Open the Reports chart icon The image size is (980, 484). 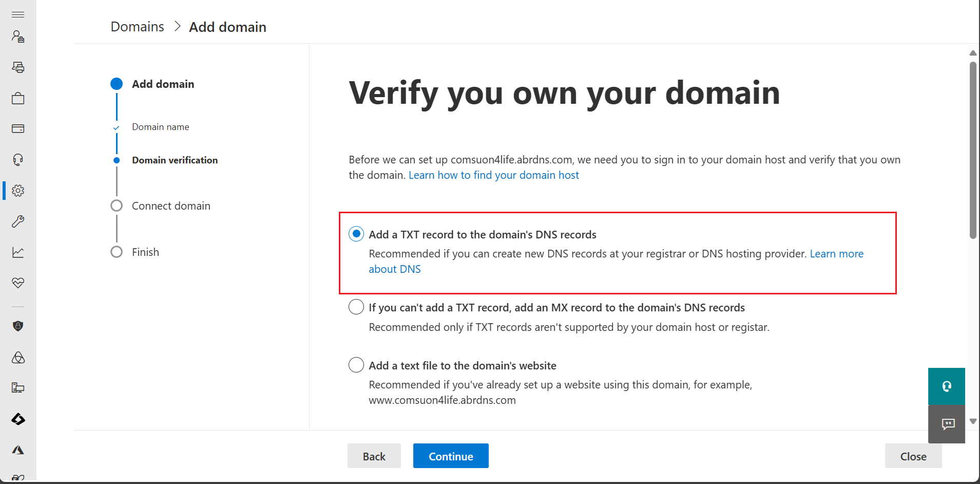point(18,252)
